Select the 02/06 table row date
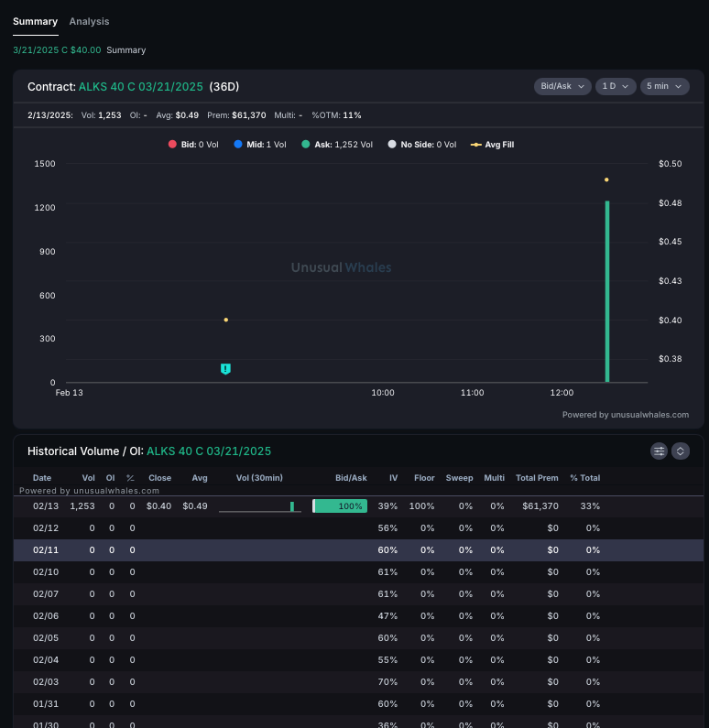This screenshot has width=709, height=728. 46,616
